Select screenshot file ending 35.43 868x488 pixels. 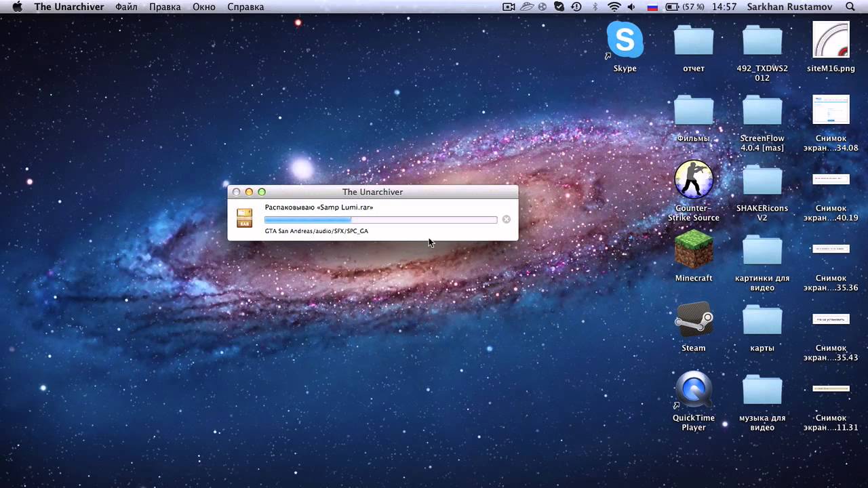point(831,319)
